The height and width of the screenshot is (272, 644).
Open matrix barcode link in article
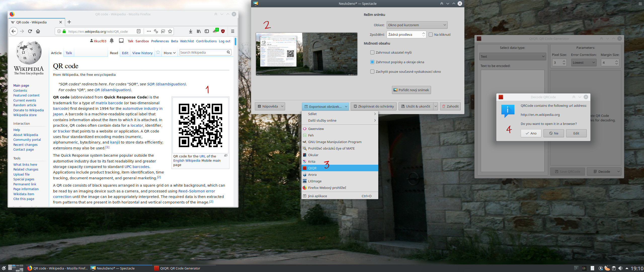point(109,103)
